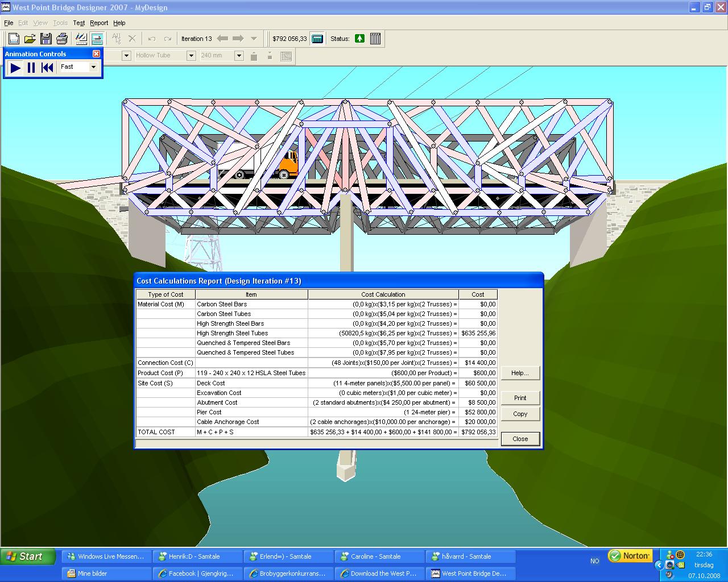The height and width of the screenshot is (582, 728).
Task: Switch to 'Facebook | Gjengkrig...' taskbar window
Action: pos(197,573)
